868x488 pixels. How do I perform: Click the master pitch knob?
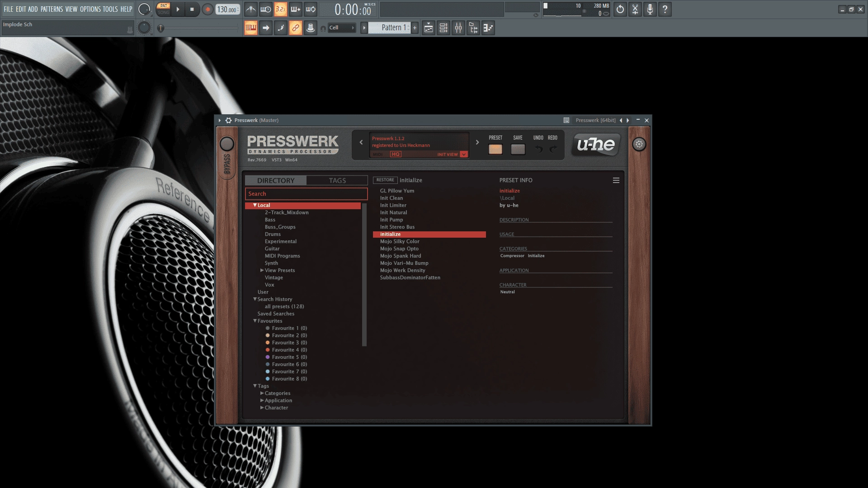coord(144,28)
